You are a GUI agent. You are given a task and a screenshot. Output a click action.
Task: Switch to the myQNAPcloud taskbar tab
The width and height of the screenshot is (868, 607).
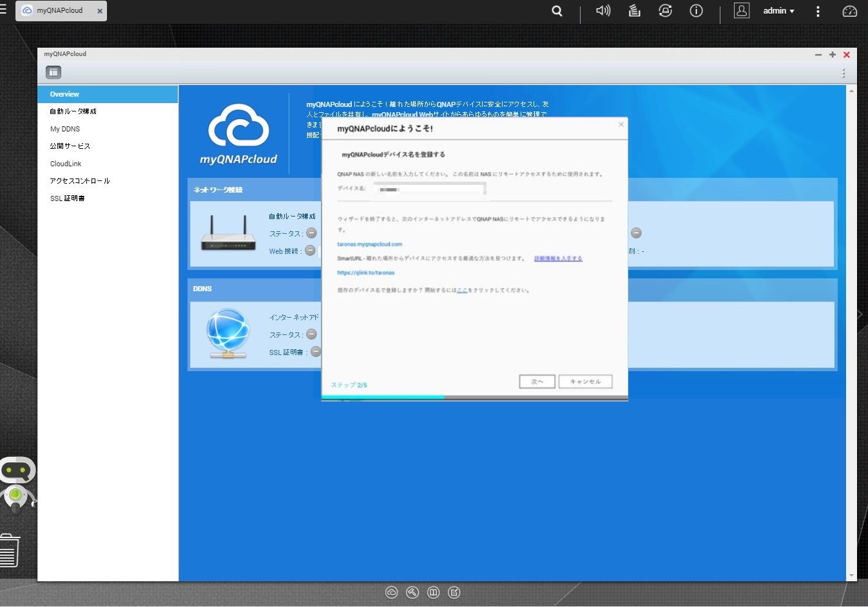tap(60, 11)
